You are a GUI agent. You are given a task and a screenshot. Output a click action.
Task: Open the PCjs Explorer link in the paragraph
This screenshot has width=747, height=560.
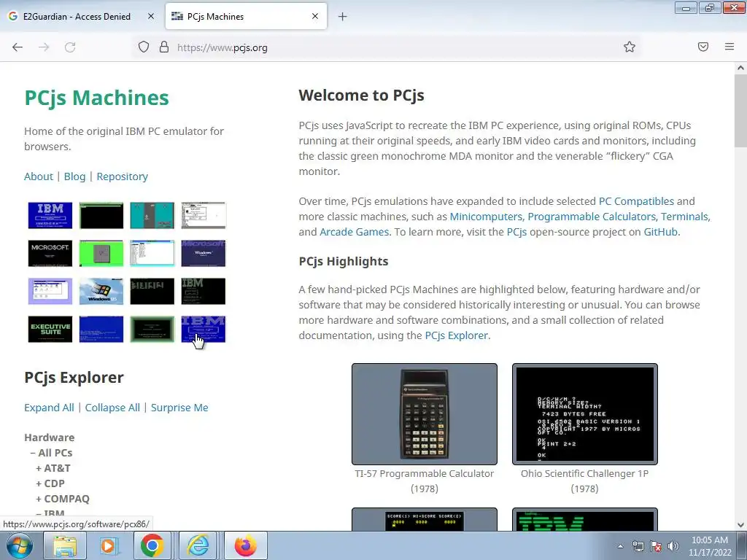(456, 335)
